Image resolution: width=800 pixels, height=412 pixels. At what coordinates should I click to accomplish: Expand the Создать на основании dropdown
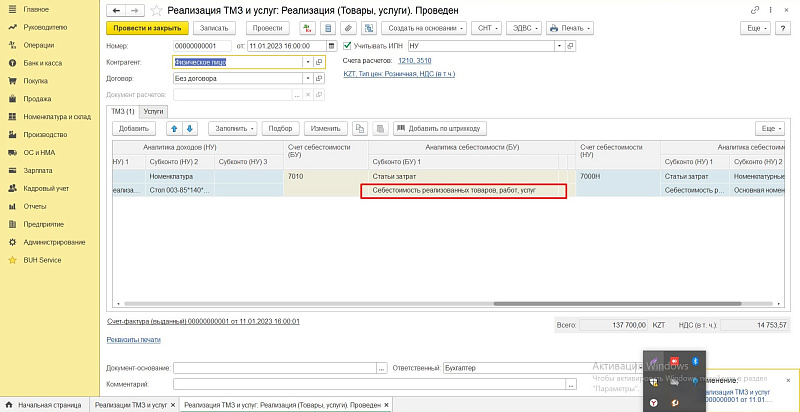point(430,28)
